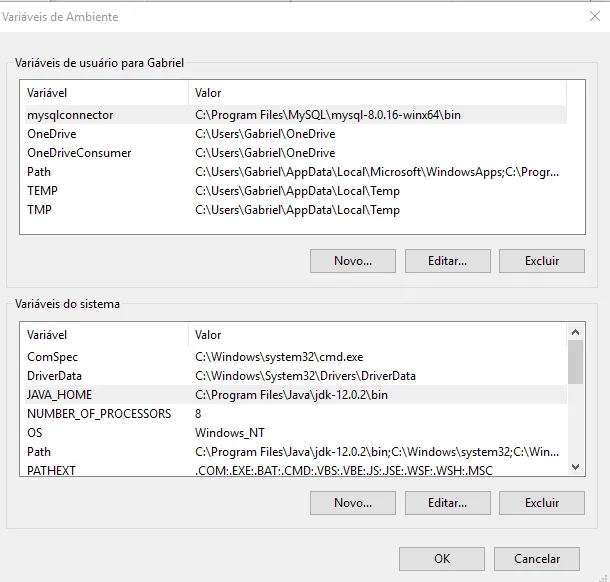Select the OneDrive user variable row
The width and height of the screenshot is (610, 582).
coord(52,134)
